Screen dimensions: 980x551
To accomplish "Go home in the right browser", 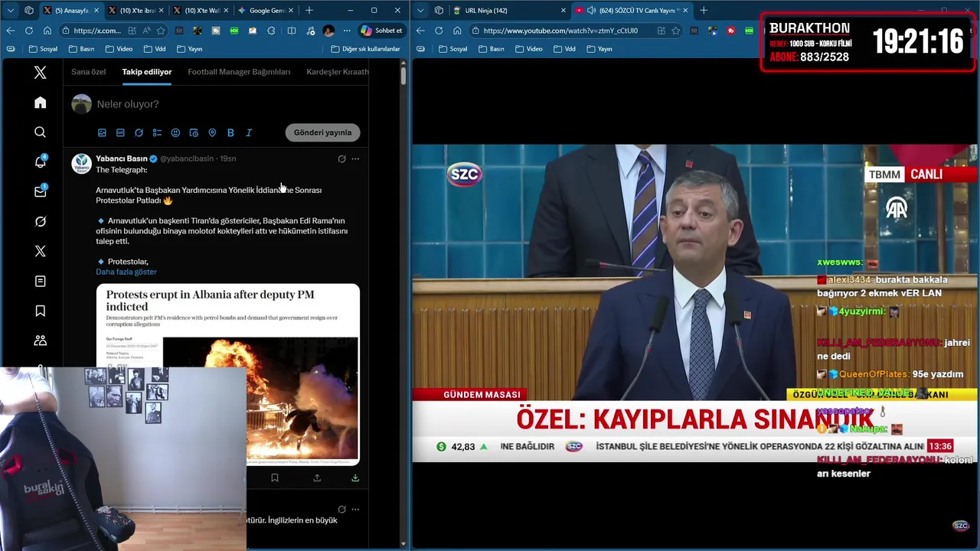I will coord(457,31).
